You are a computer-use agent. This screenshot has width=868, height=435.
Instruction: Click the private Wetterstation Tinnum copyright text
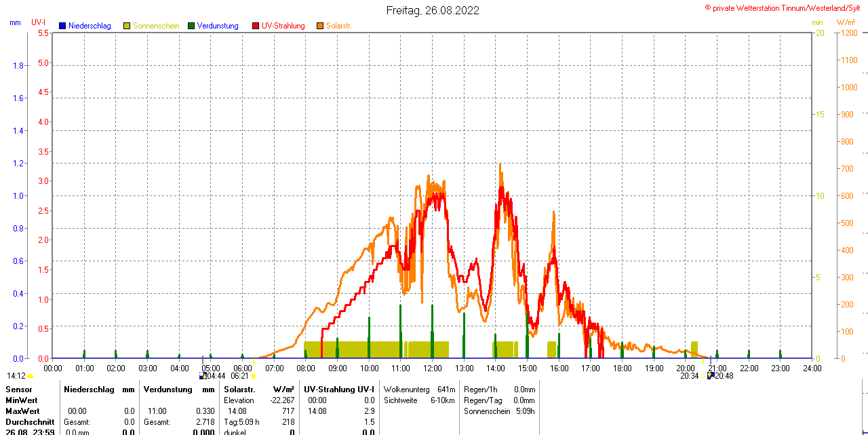coord(785,8)
